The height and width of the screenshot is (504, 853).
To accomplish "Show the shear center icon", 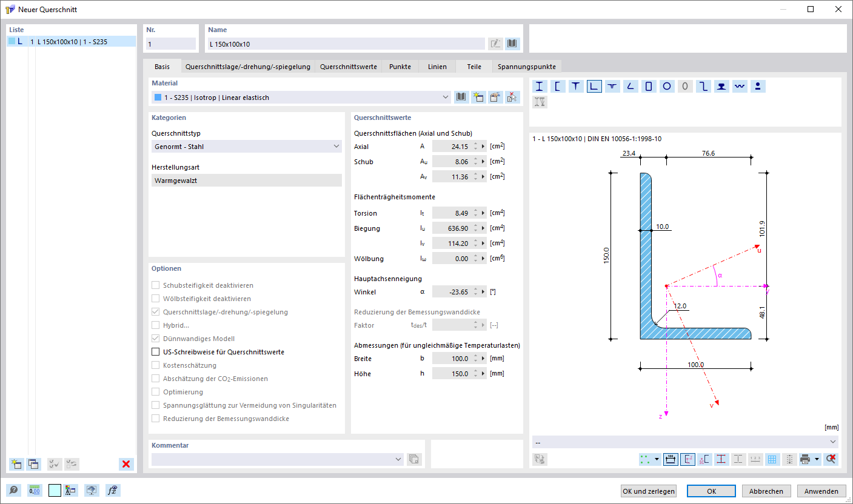I will coord(704,459).
